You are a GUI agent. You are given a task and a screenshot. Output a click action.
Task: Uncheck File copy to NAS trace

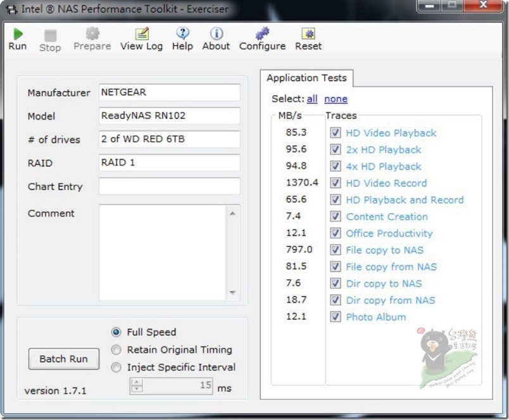(x=336, y=250)
